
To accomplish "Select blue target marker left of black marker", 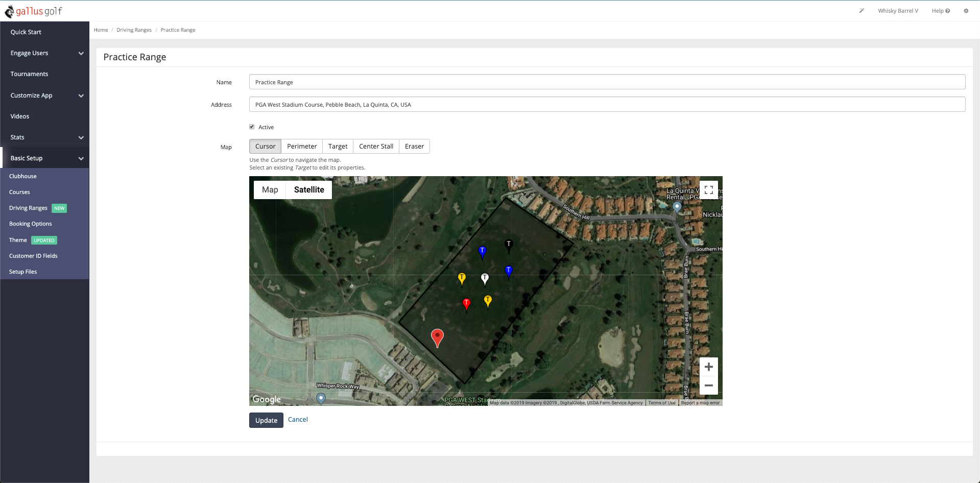I will (x=482, y=252).
